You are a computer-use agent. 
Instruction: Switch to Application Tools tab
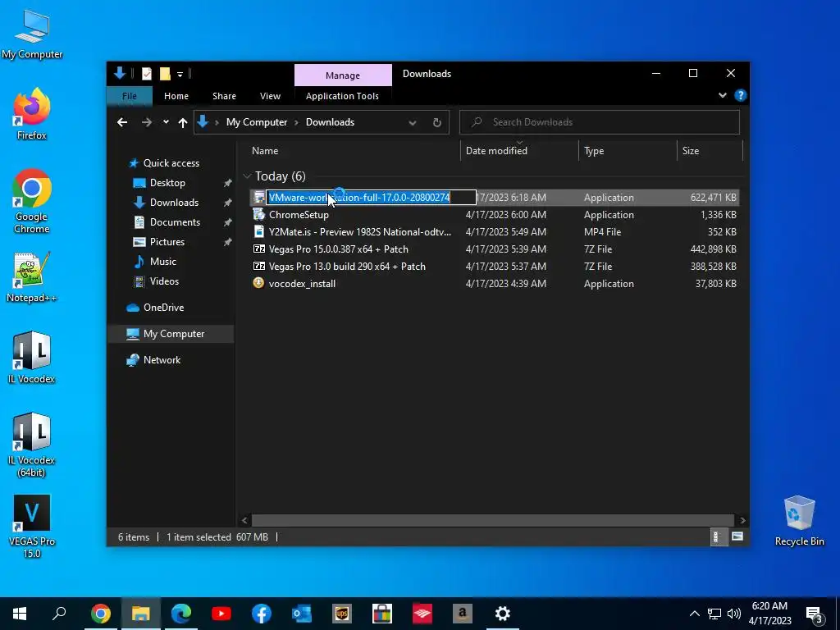(342, 96)
